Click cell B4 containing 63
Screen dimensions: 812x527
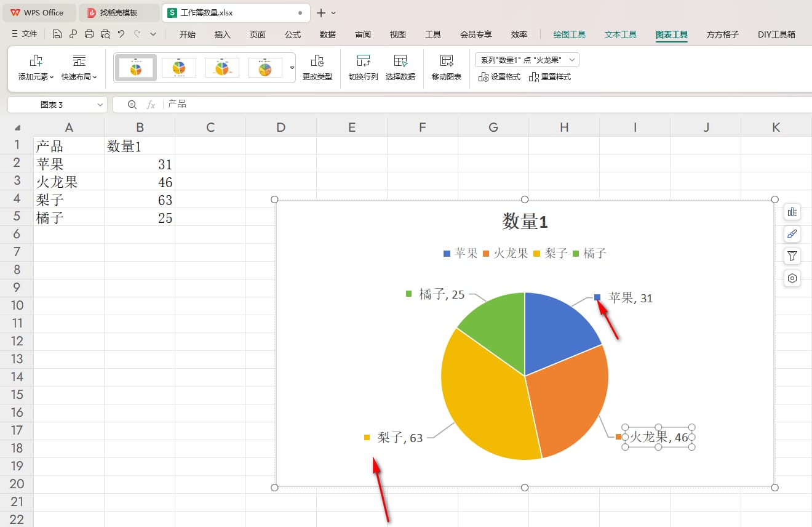click(x=140, y=200)
